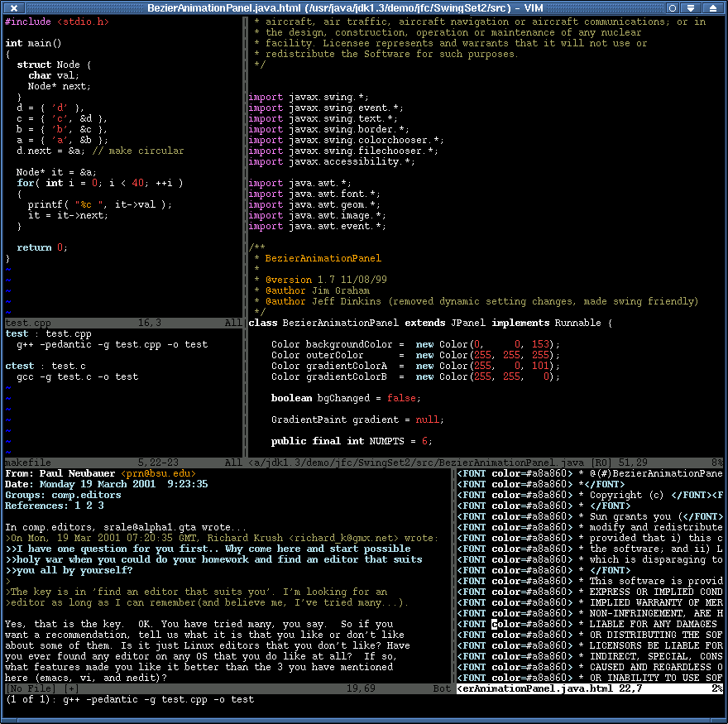Click the VIM window title text
The image size is (728, 724).
(x=344, y=7)
